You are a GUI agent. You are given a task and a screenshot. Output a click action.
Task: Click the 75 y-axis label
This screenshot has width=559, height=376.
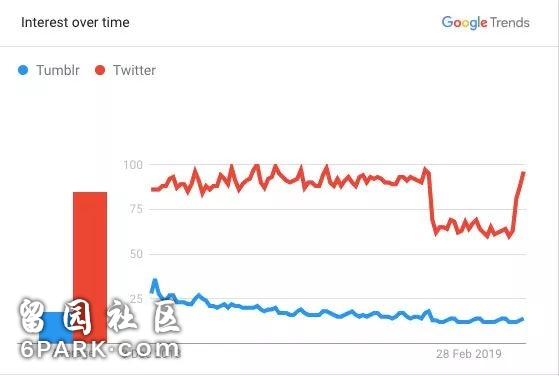[136, 209]
